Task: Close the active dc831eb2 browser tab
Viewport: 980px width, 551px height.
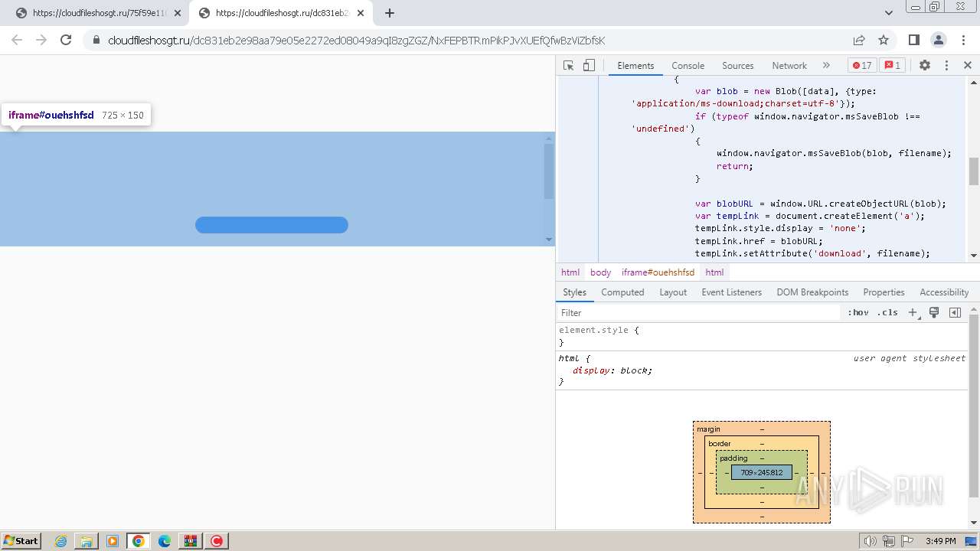Action: 361,13
